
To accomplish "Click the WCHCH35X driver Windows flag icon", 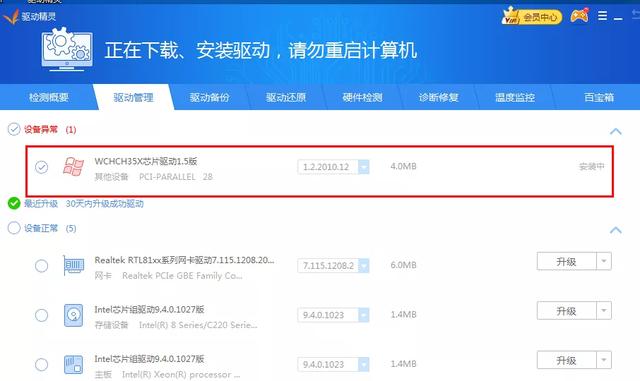I will 73,167.
